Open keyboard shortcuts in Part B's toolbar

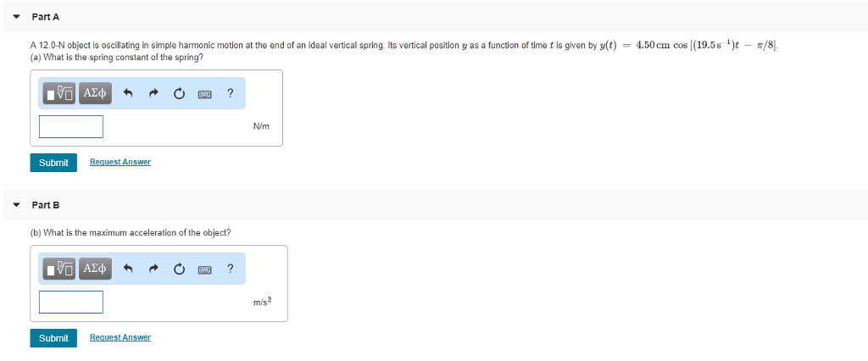click(x=204, y=269)
